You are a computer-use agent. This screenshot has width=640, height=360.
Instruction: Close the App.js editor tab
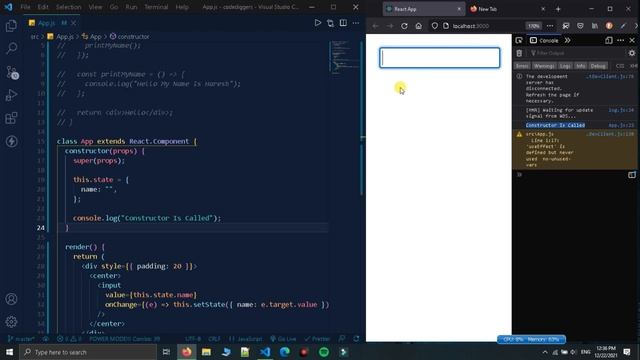click(x=73, y=23)
